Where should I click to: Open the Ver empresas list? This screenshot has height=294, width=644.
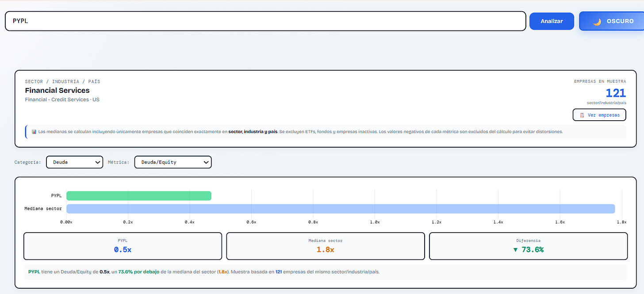click(x=599, y=115)
